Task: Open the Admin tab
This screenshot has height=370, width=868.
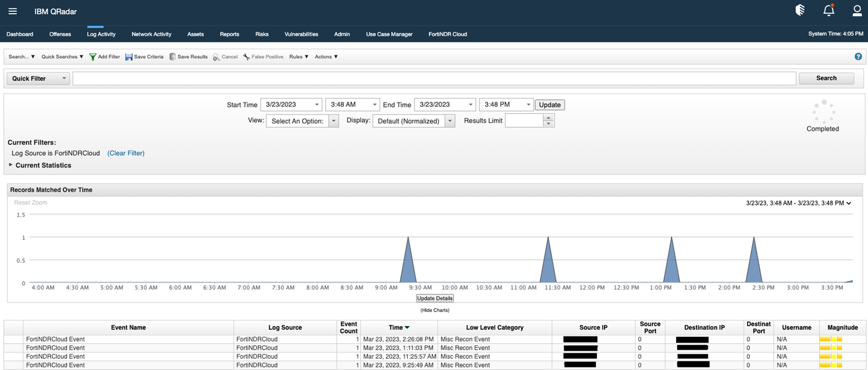Action: click(342, 34)
